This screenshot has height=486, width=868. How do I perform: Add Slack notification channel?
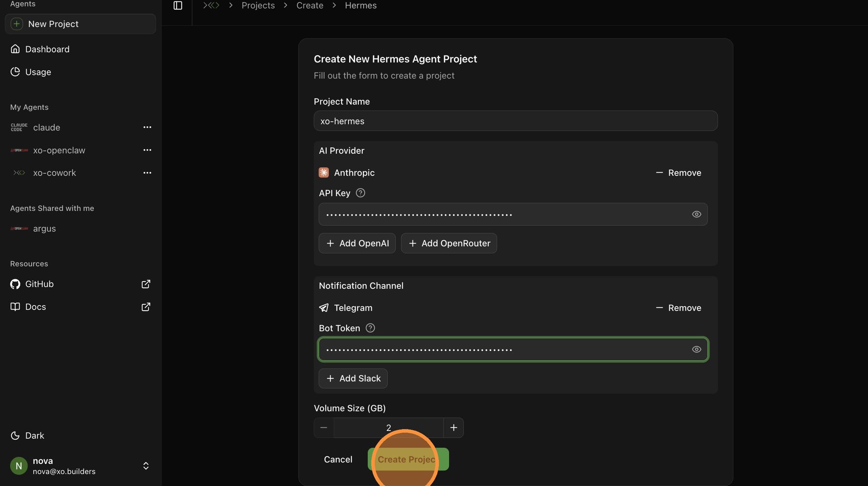353,378
